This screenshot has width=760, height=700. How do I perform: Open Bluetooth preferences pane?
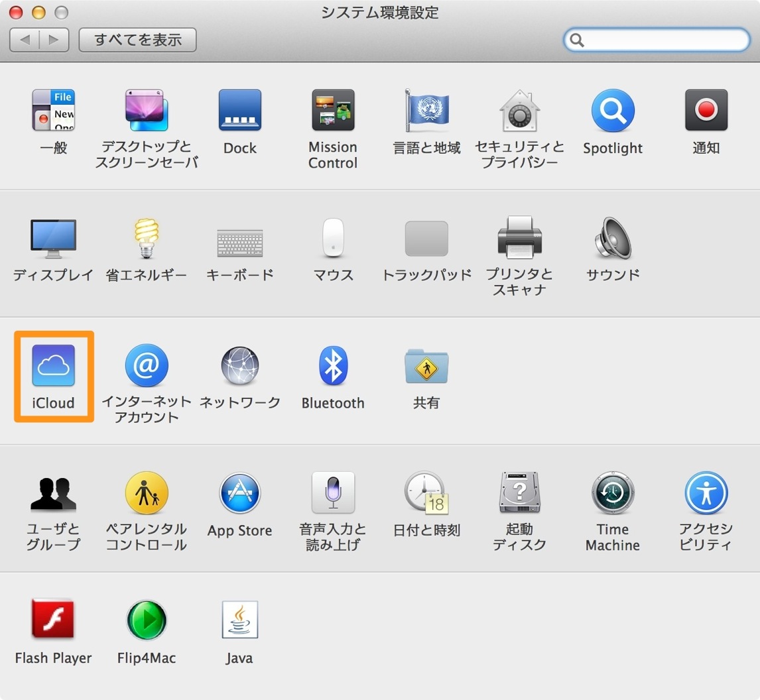click(333, 365)
